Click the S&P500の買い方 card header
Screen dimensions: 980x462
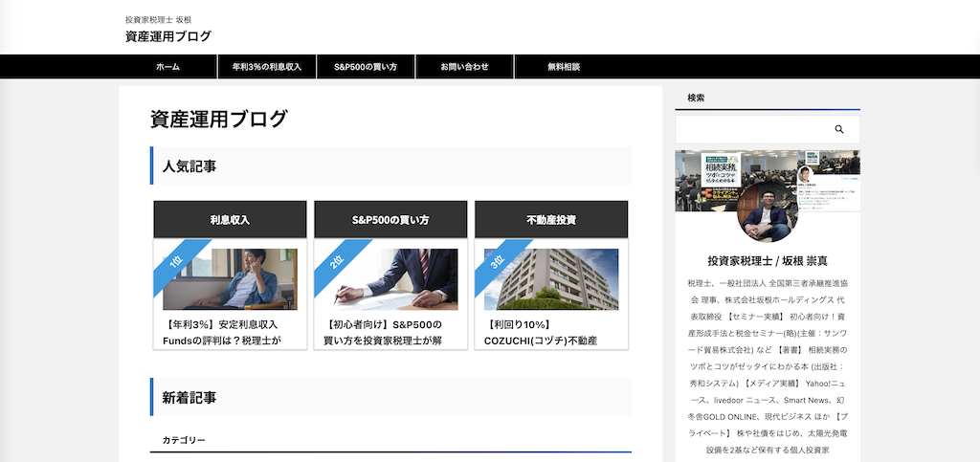(390, 220)
